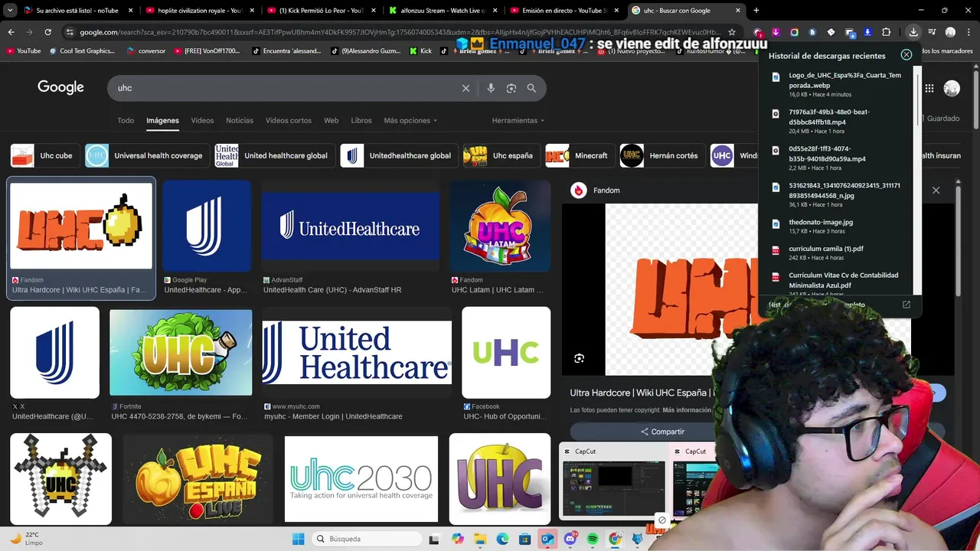Click the Lens icon on preview image
The image size is (980, 551).
579,358
